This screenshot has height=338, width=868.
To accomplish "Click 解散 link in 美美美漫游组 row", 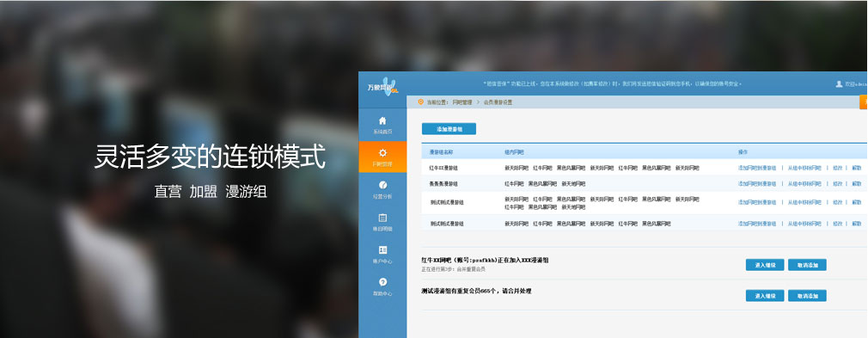I will (x=856, y=183).
